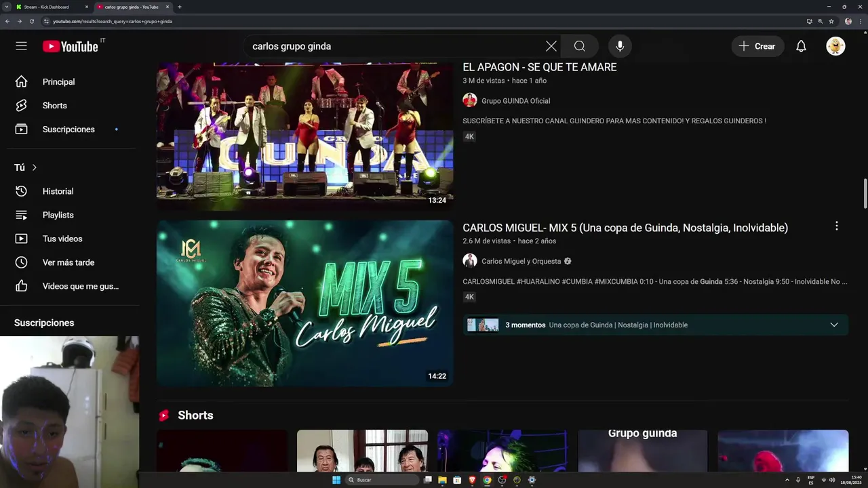Open the notifications bell

point(801,46)
